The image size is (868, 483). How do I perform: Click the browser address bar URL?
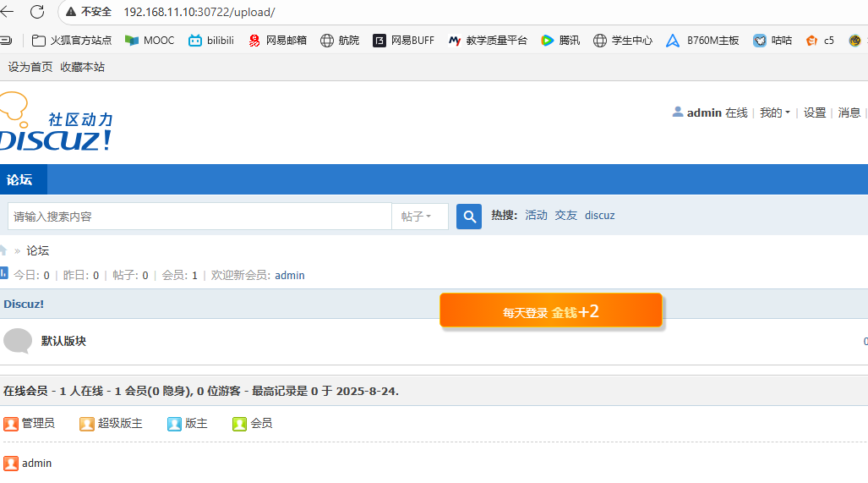point(199,12)
